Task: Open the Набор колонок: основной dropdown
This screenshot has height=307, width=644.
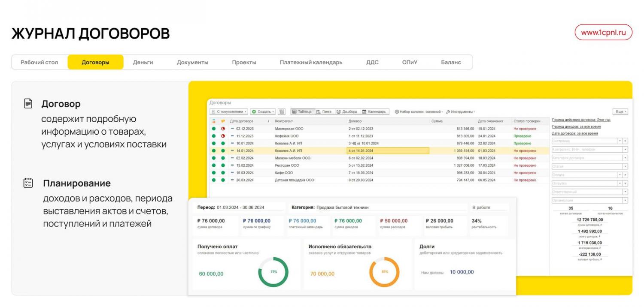Action: point(419,111)
